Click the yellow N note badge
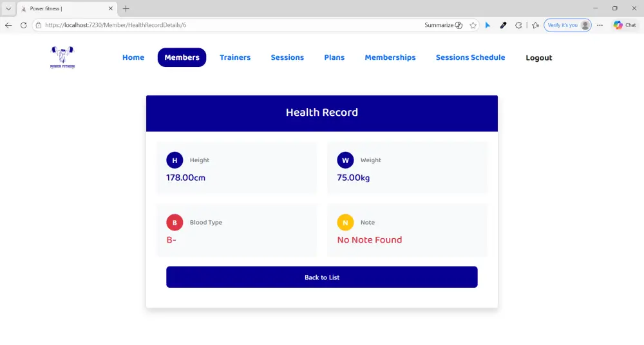Image resolution: width=644 pixels, height=345 pixels. pos(345,222)
